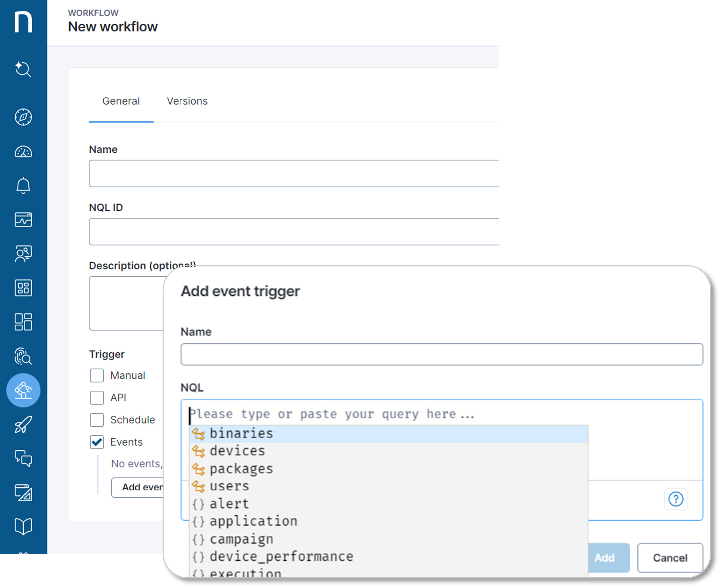Click the monitoring chart icon in the sidebar
721x588 pixels.
[x=23, y=220]
